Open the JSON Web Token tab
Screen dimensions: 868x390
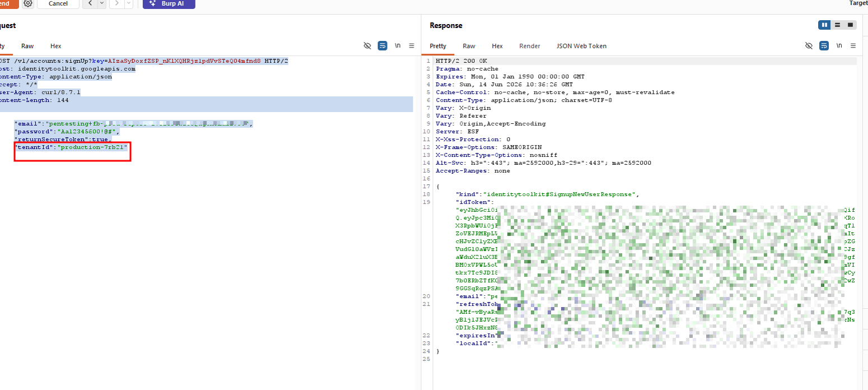581,46
